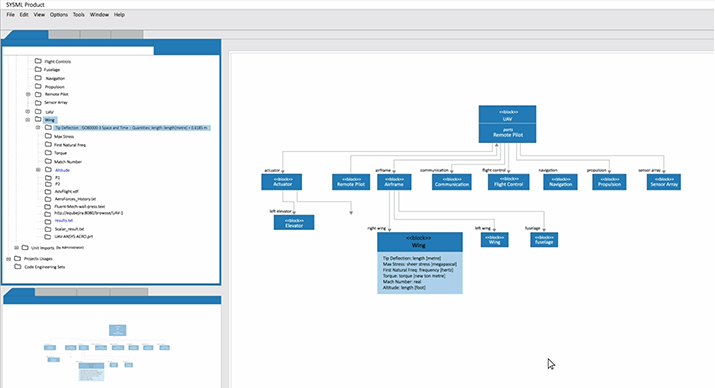Open the View menu
This screenshot has height=388, width=715.
39,15
